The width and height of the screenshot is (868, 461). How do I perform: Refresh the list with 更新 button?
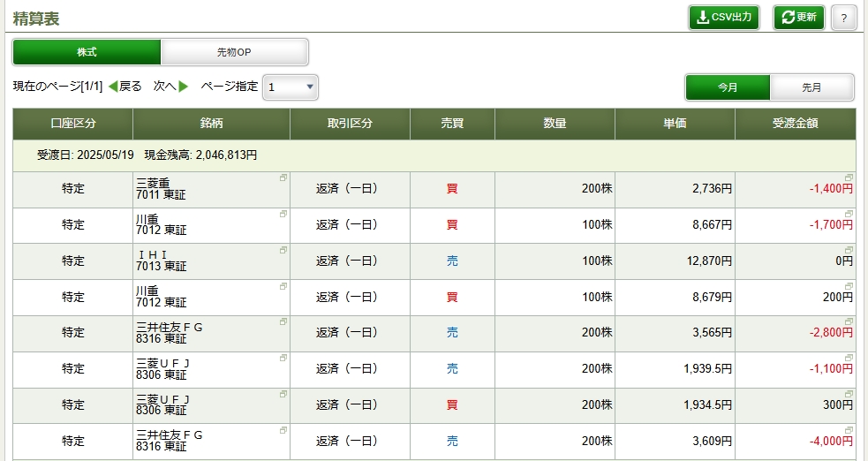point(799,18)
